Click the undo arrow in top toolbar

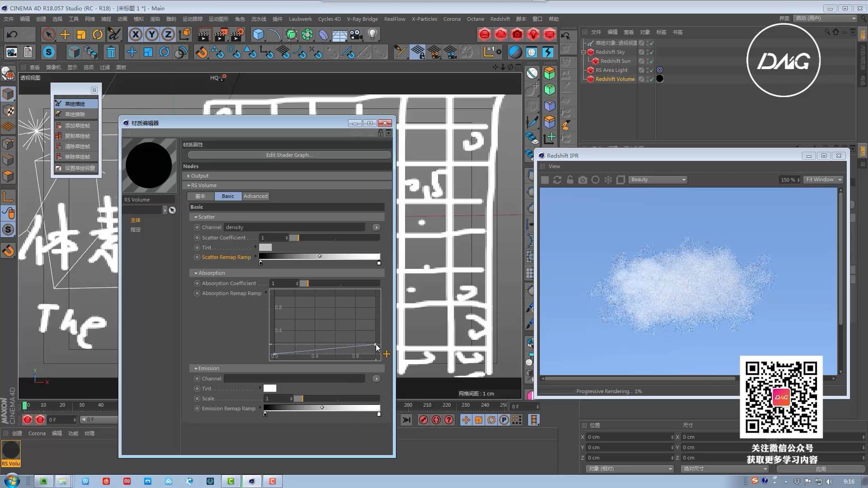tap(12, 34)
